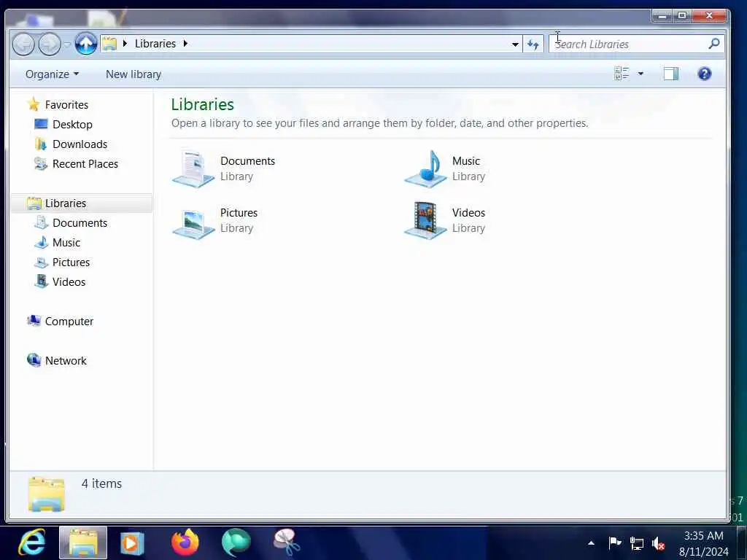This screenshot has height=560, width=747.
Task: Expand the arrow before Libraries in address bar
Action: pyautogui.click(x=125, y=43)
